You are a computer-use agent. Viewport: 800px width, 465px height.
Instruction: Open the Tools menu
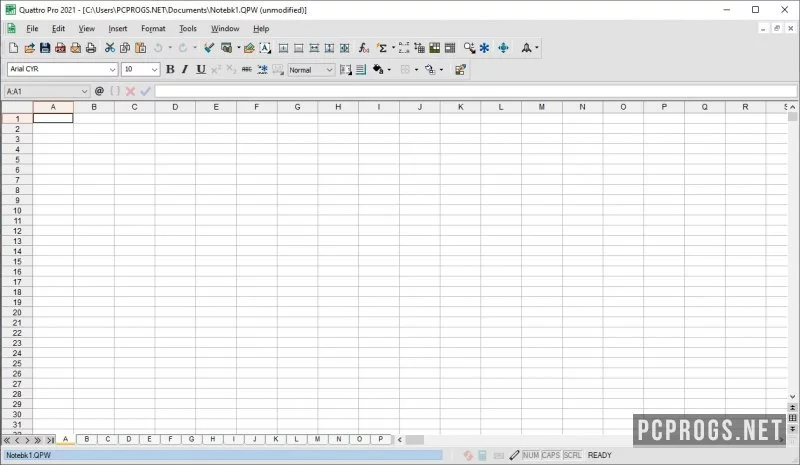point(188,29)
